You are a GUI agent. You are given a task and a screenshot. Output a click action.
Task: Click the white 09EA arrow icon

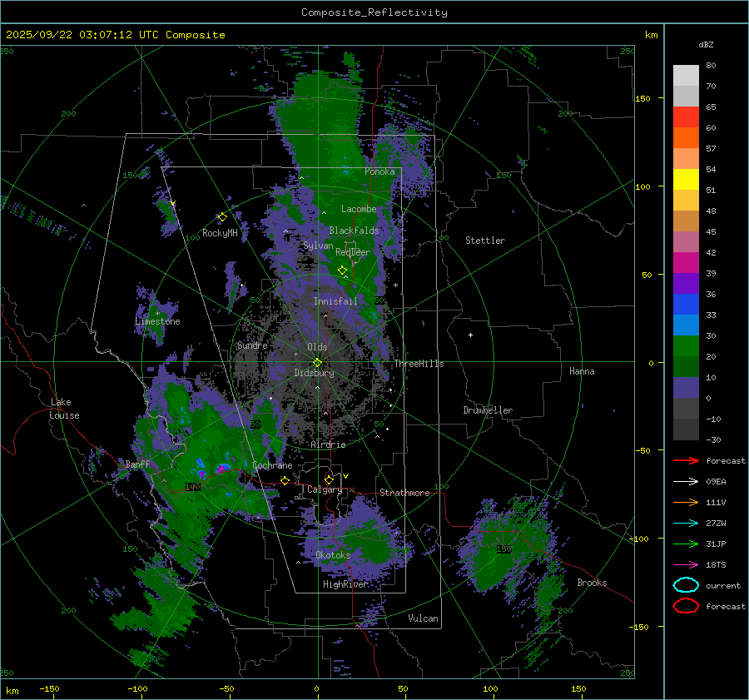click(x=686, y=481)
